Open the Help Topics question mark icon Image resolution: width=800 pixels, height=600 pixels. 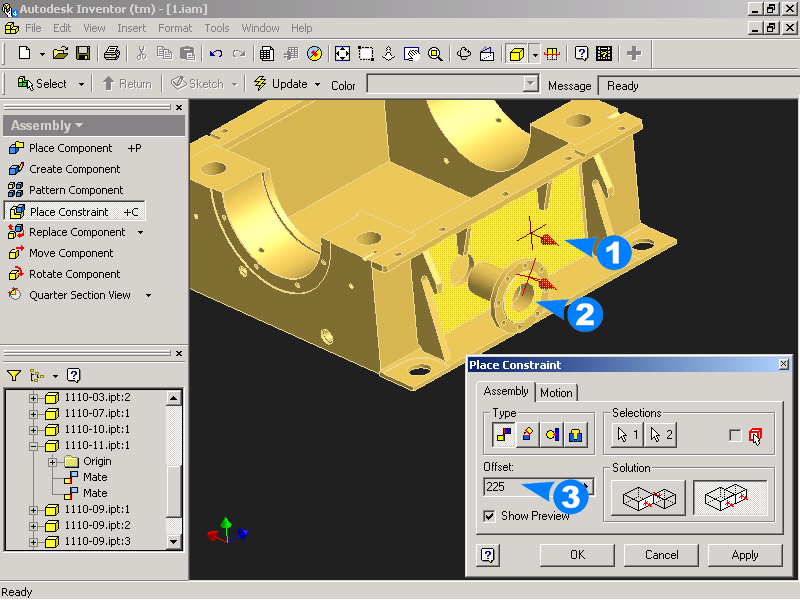tap(581, 53)
